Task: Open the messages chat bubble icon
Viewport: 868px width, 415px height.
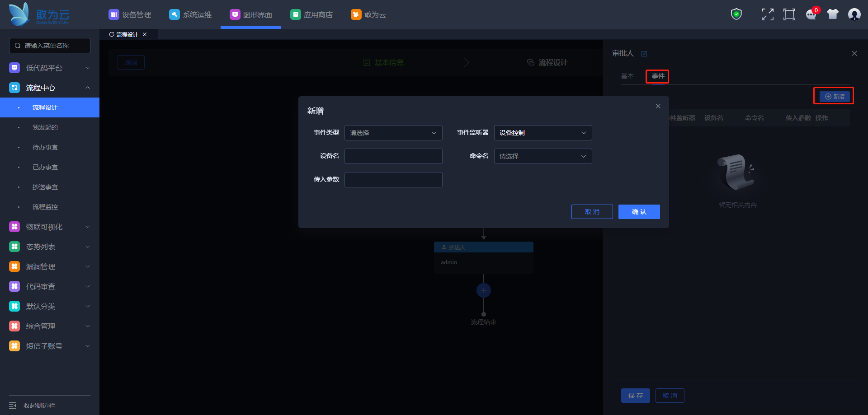Action: tap(811, 14)
